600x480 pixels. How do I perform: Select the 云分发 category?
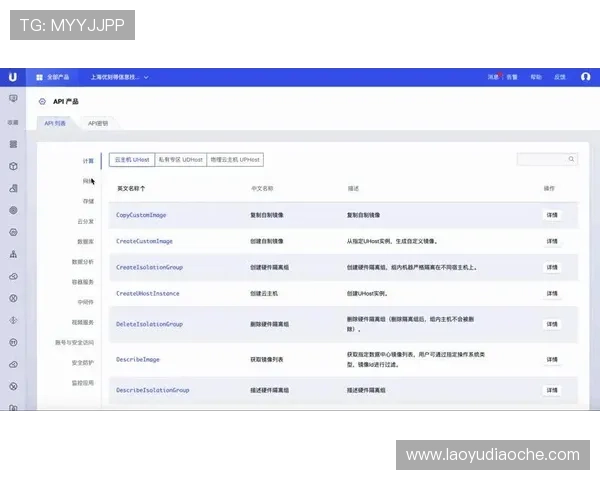pyautogui.click(x=86, y=222)
